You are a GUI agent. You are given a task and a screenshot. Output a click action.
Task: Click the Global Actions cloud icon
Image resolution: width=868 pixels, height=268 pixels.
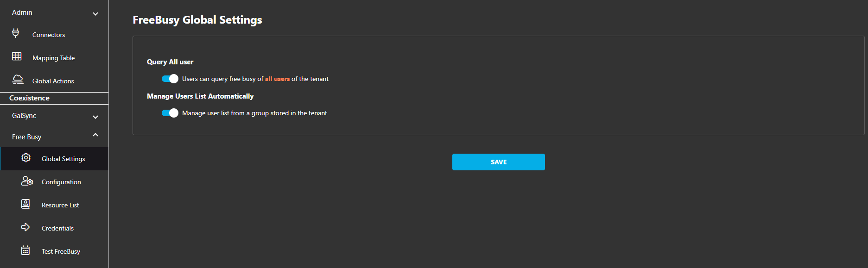[18, 80]
